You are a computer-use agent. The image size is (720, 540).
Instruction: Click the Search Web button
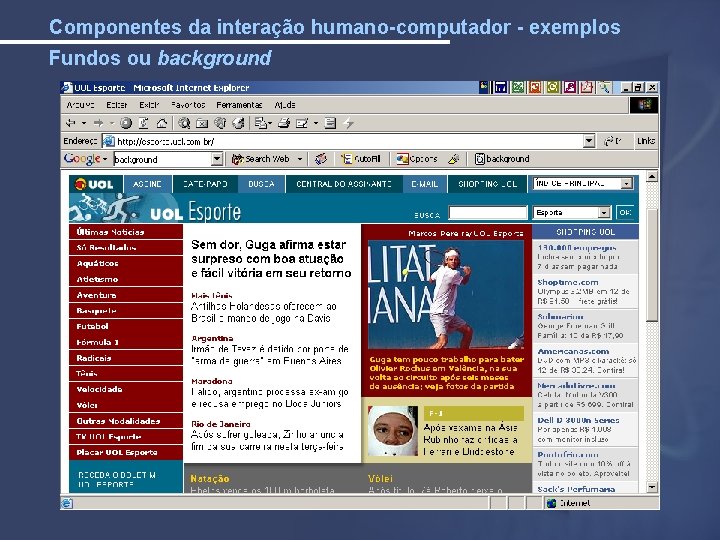261,159
